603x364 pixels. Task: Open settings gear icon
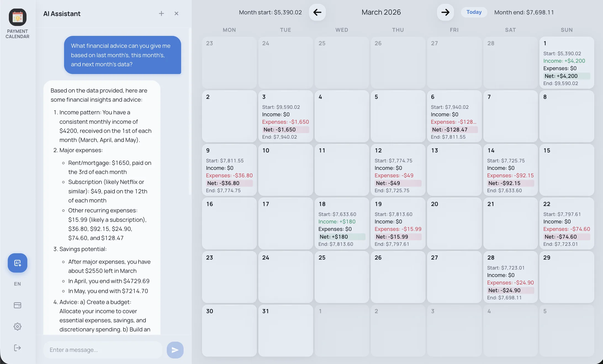[x=17, y=326]
